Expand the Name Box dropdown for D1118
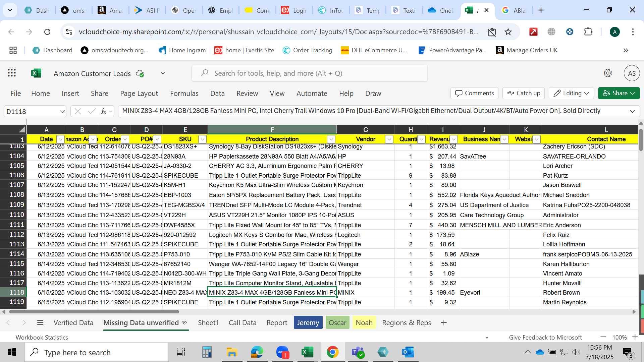This screenshot has width=644, height=362. coord(62,111)
